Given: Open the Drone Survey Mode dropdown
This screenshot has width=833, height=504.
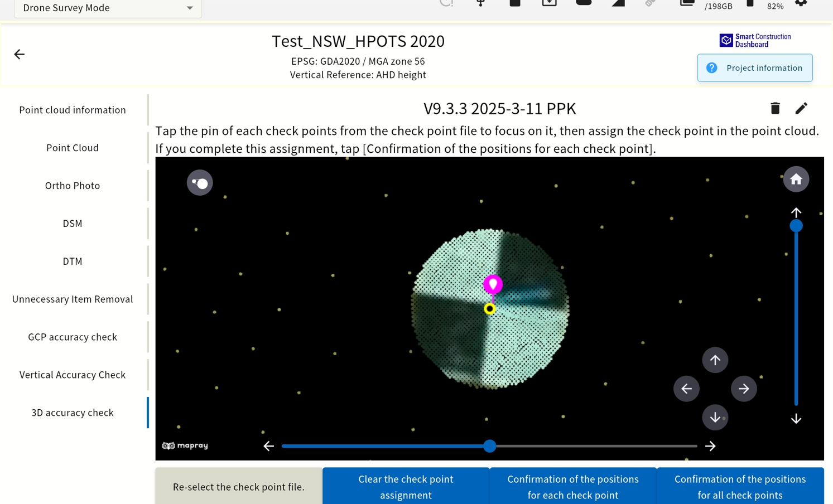Looking at the screenshot, I should pyautogui.click(x=108, y=8).
